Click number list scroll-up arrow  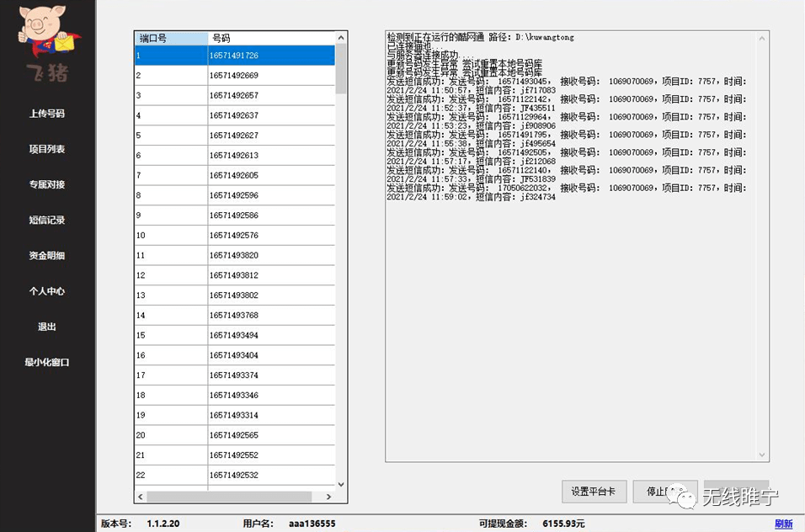[341, 38]
